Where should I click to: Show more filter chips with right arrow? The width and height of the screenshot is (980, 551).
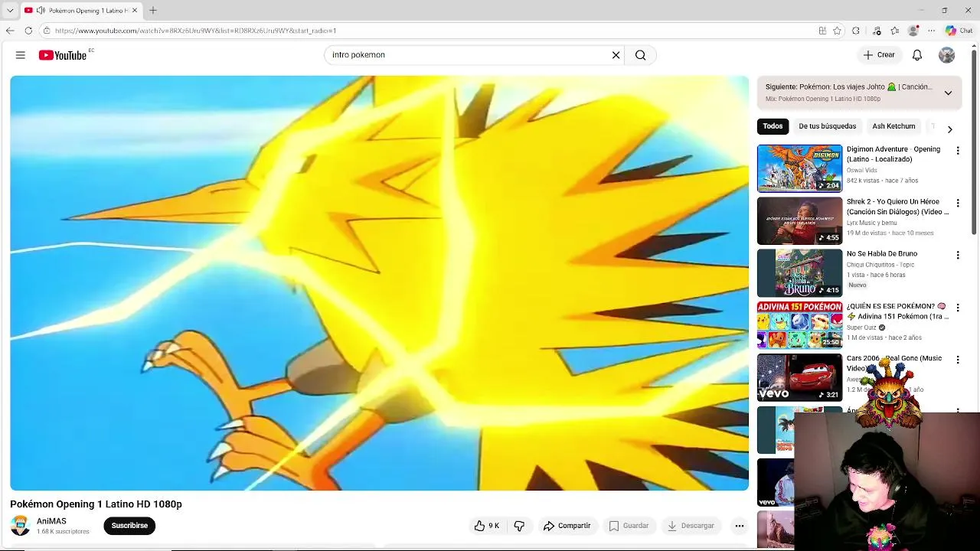point(949,129)
